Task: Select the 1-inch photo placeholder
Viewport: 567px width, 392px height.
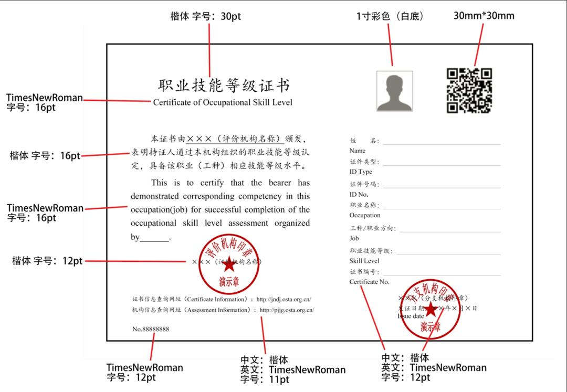Action: pos(395,92)
